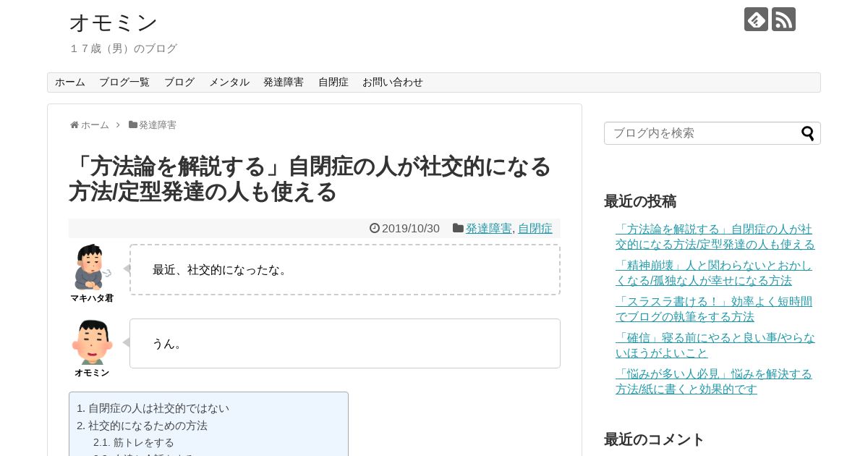Open the ブログ menu item
The height and width of the screenshot is (456, 868).
(x=179, y=83)
